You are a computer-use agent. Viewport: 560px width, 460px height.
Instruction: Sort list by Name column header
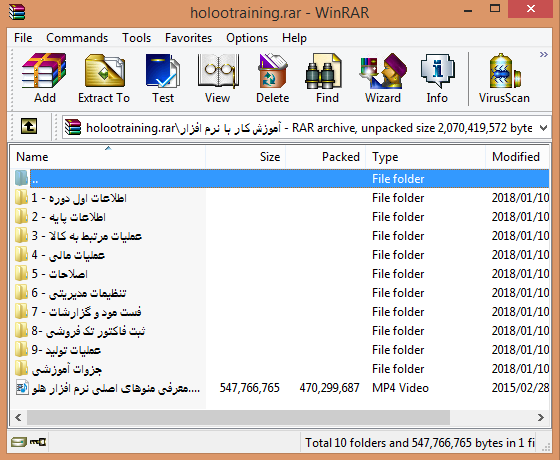[108, 156]
